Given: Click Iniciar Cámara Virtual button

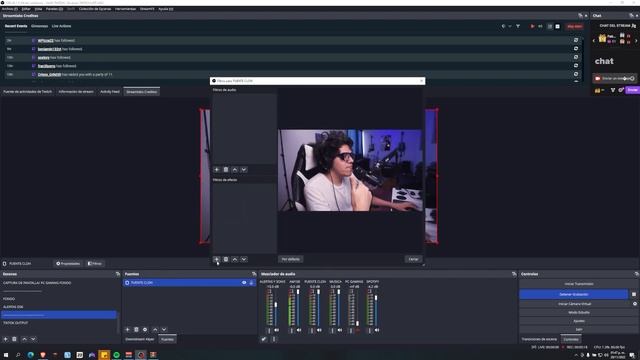Looking at the screenshot, I should click(575, 304).
